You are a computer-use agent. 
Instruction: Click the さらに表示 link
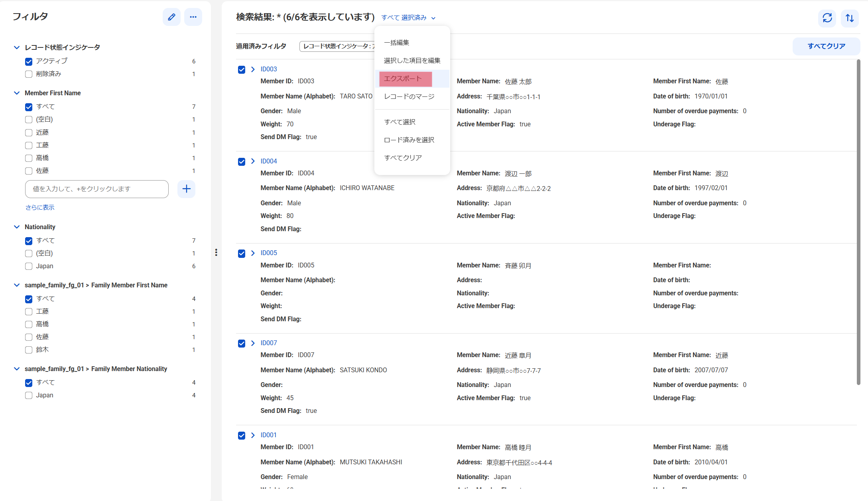(40, 207)
